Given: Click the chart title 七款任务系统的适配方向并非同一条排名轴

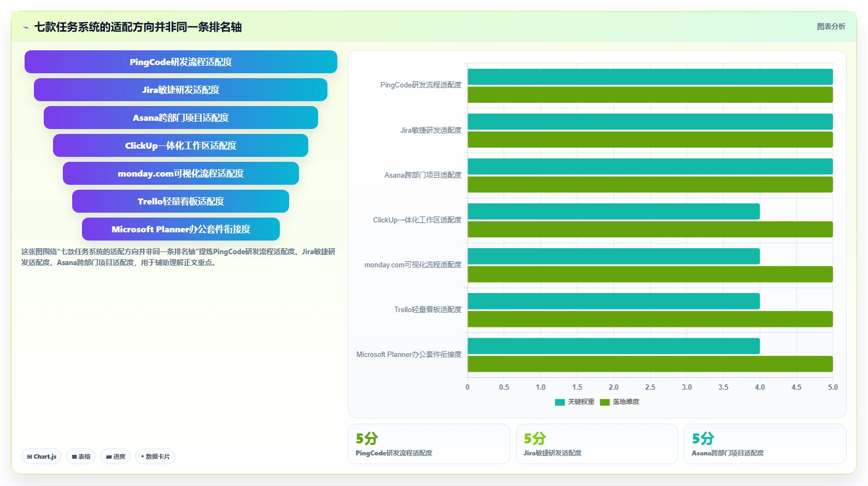Looking at the screenshot, I should (x=138, y=27).
